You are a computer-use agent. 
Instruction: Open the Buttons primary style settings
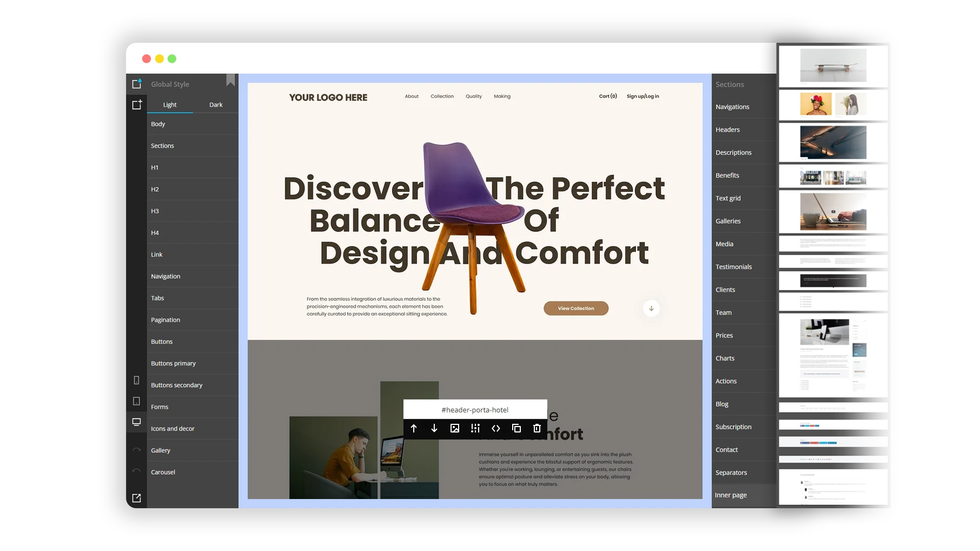click(x=174, y=363)
